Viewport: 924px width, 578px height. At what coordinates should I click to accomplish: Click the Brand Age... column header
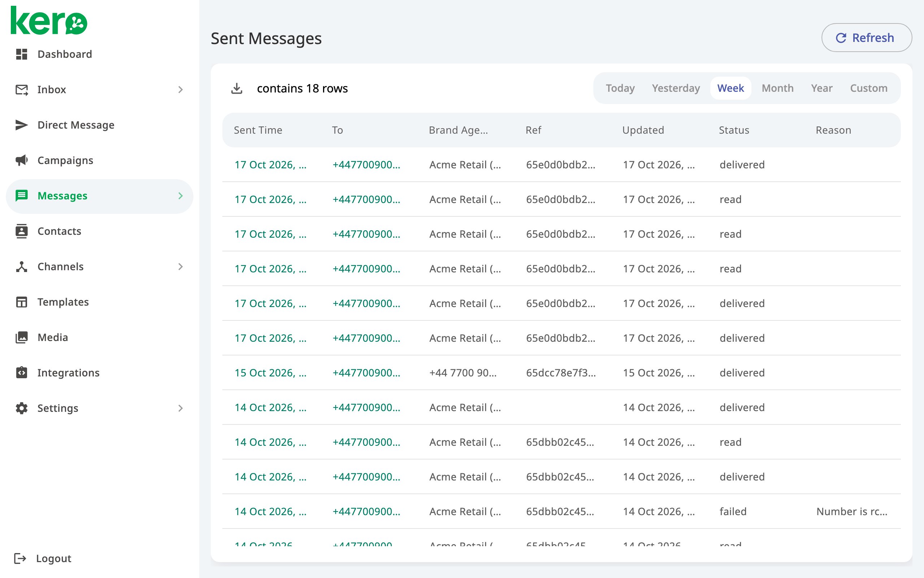pyautogui.click(x=458, y=130)
